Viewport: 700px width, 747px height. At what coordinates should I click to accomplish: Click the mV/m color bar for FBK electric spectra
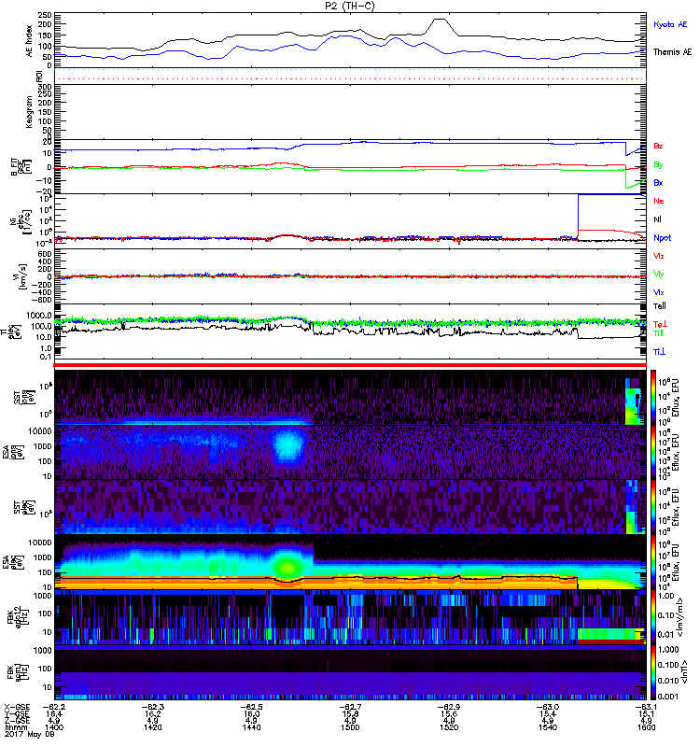point(654,617)
